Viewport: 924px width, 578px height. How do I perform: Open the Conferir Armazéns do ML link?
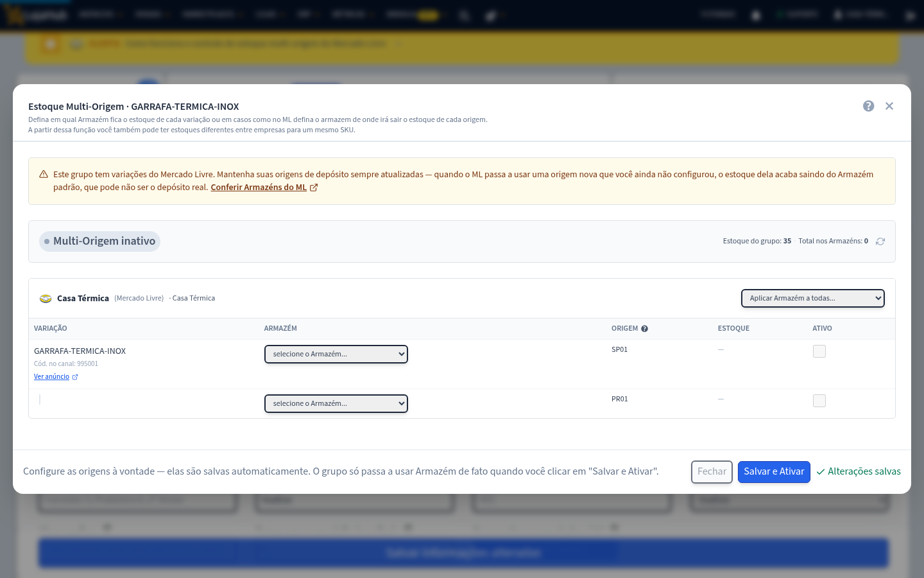(259, 188)
